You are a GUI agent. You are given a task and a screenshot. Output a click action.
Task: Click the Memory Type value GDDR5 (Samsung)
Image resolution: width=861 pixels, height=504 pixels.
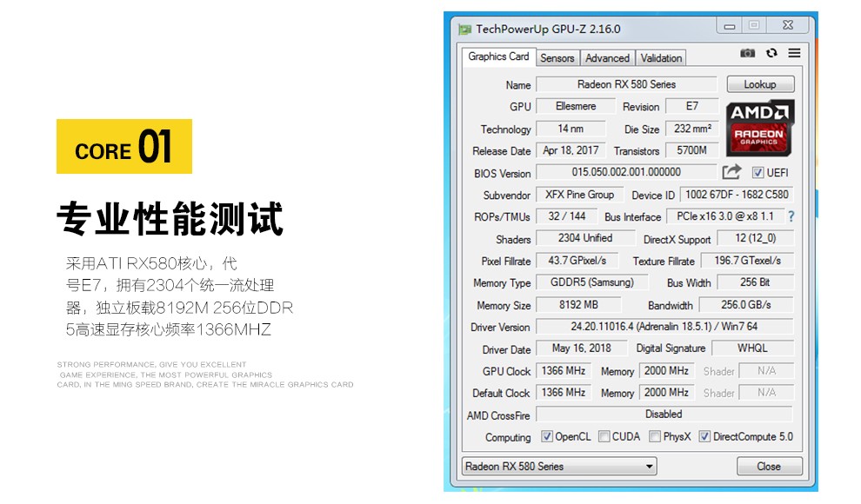[x=592, y=282]
